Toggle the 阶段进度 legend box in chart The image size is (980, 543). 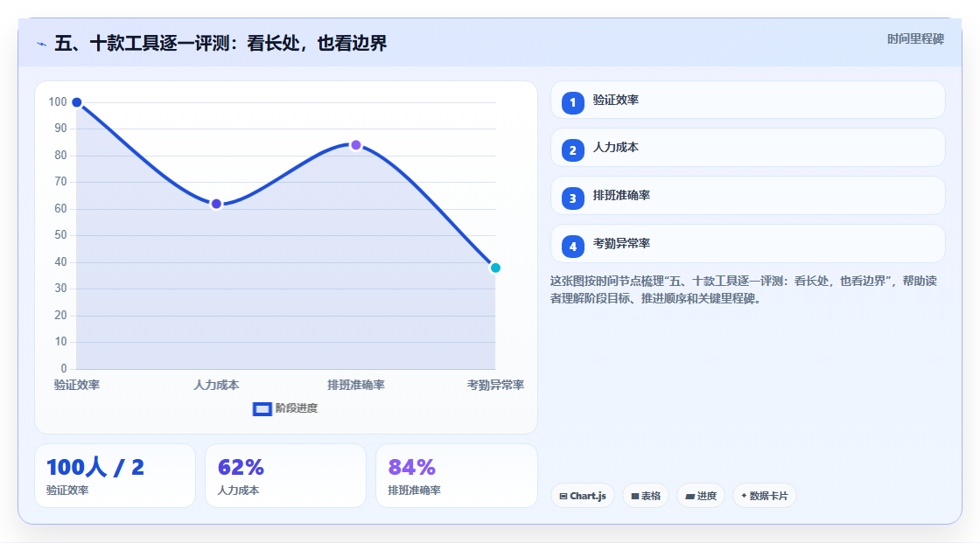tap(262, 409)
